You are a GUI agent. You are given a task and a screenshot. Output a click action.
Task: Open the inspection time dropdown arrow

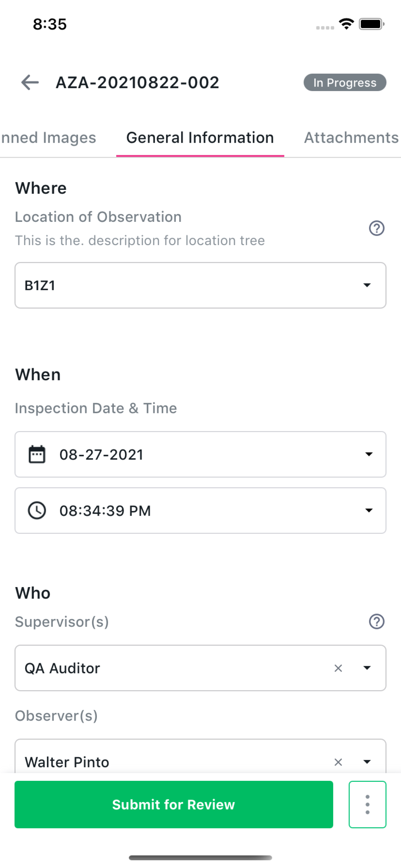click(369, 511)
